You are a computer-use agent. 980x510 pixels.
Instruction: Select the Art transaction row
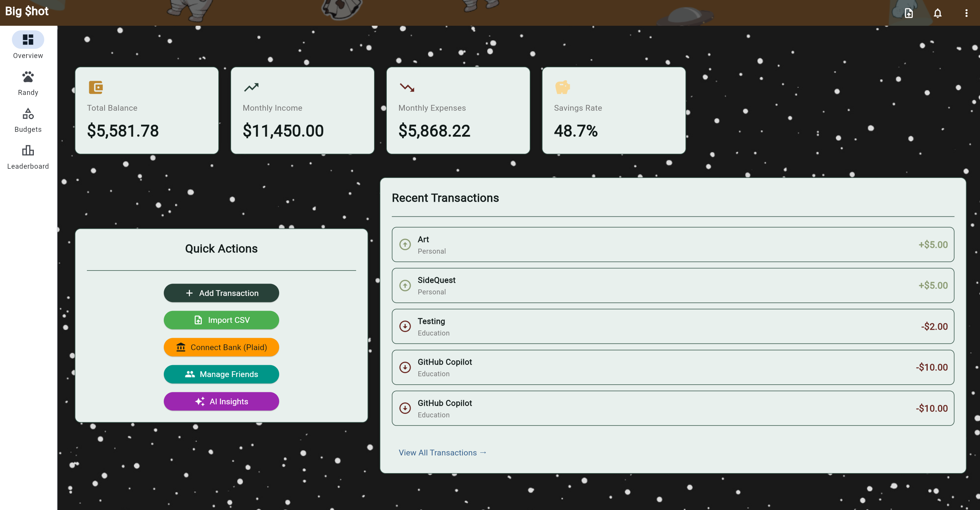click(x=672, y=244)
